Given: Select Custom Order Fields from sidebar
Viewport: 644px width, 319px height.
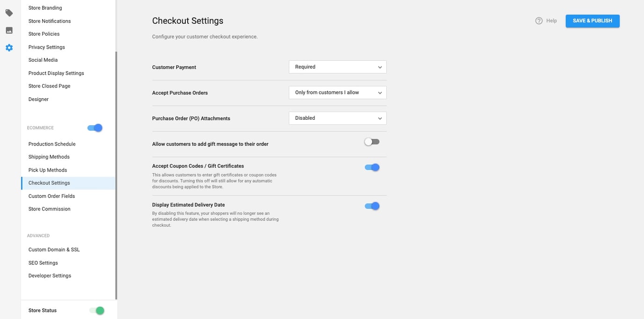Looking at the screenshot, I should coord(51,196).
